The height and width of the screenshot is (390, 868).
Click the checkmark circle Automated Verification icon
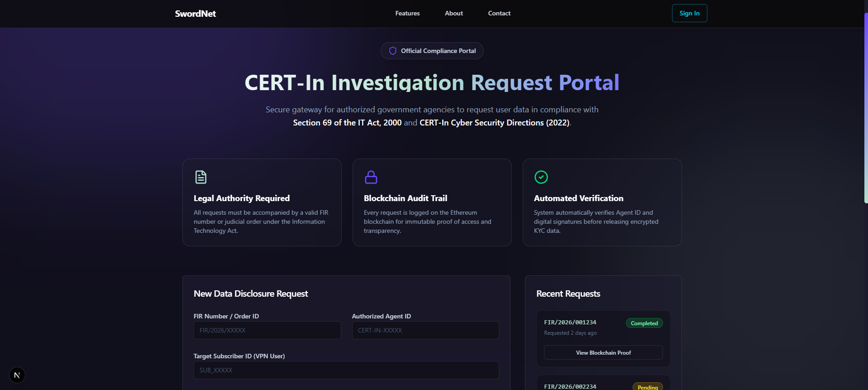[x=541, y=177]
